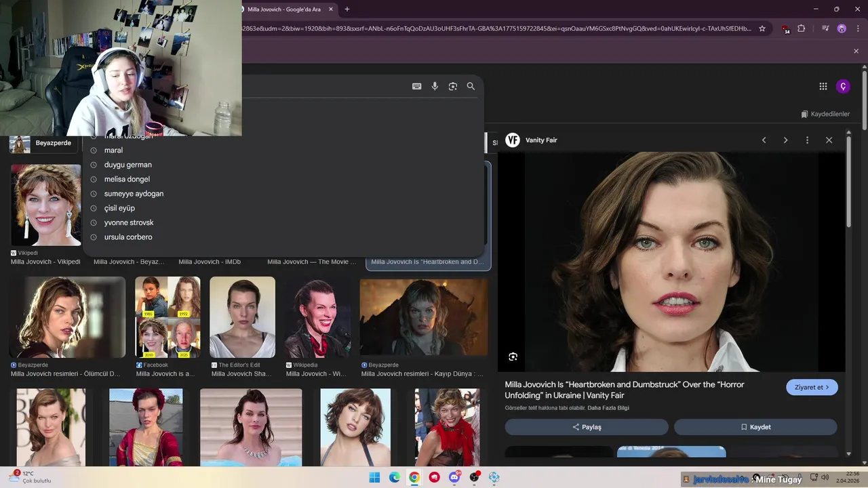Open Microsoft Edge from the taskbar
This screenshot has width=868, height=488.
[x=395, y=477]
